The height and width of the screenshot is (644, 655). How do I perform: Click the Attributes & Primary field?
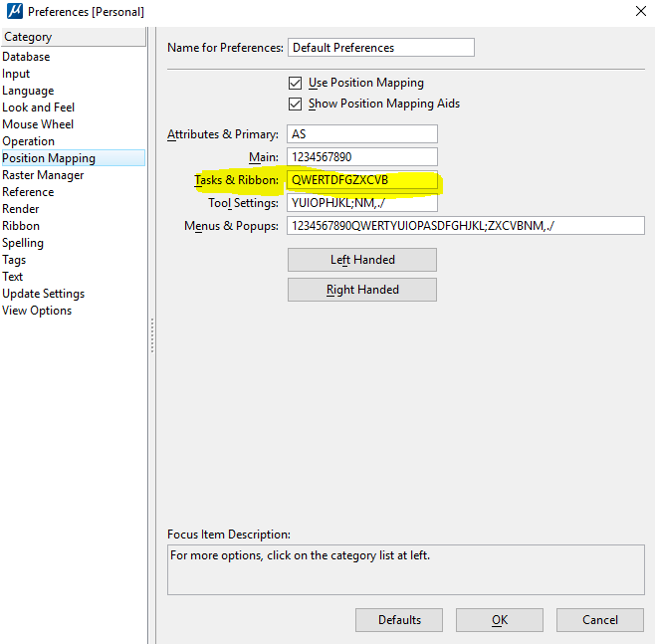[x=362, y=134]
